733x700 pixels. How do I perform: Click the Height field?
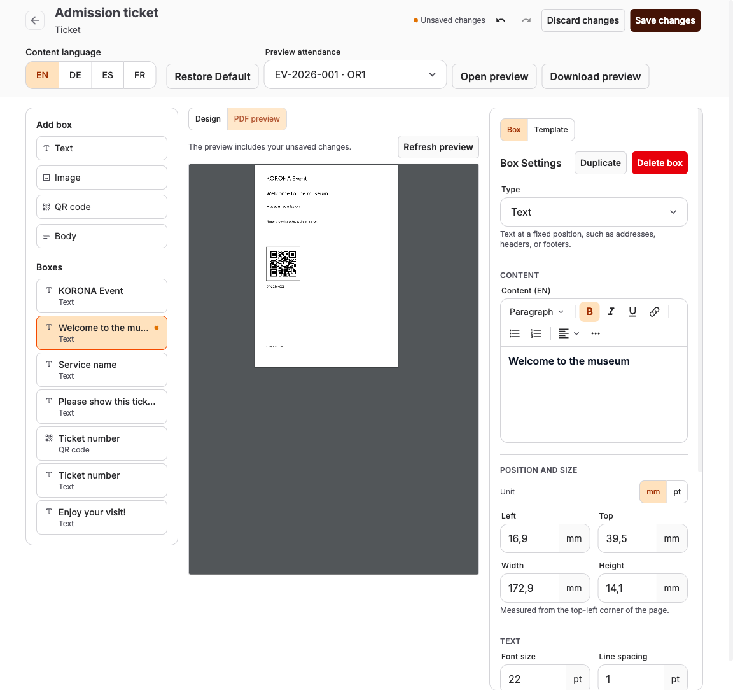pyautogui.click(x=642, y=588)
